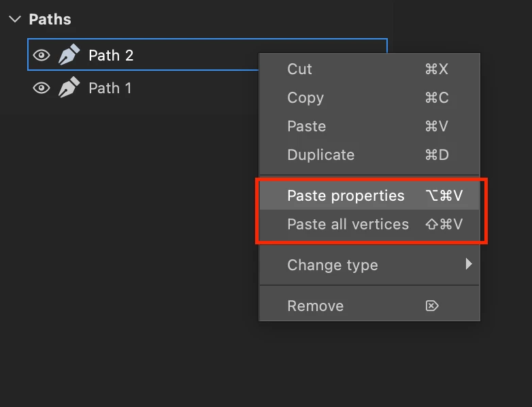Select the Path 2 name label
Image resolution: width=532 pixels, height=407 pixels.
(111, 55)
